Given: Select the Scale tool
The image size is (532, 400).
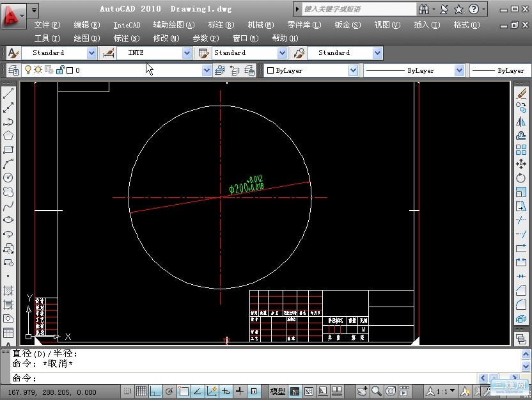Looking at the screenshot, I should click(x=521, y=192).
